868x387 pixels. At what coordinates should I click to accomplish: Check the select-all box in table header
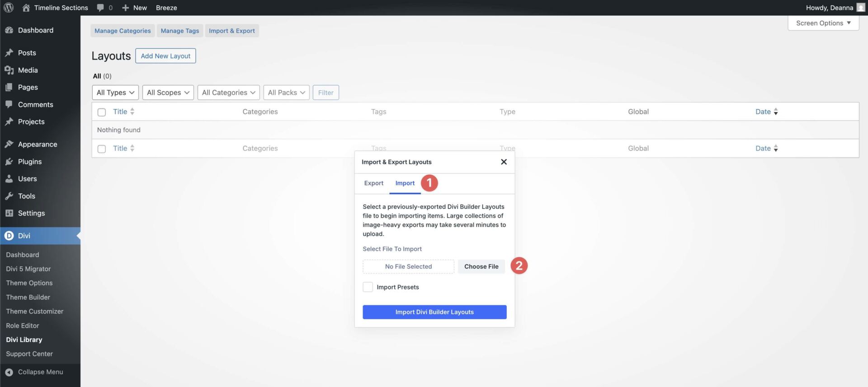tap(102, 112)
